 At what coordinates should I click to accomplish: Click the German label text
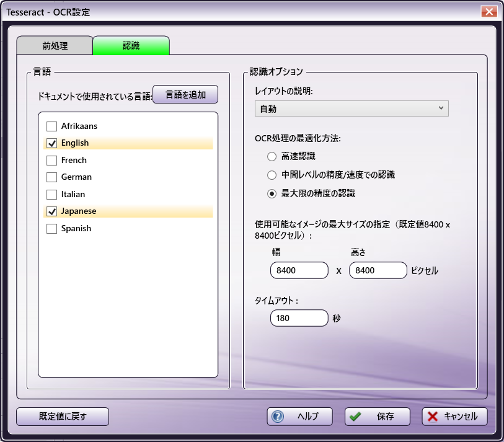click(76, 177)
